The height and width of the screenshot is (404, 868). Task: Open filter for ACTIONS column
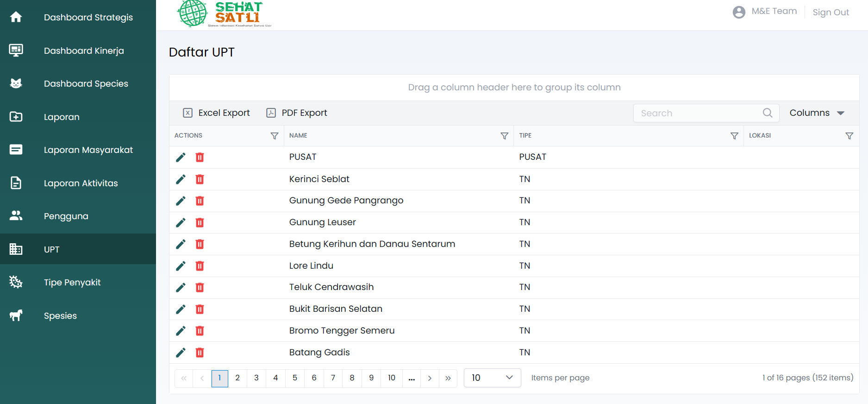pos(275,136)
